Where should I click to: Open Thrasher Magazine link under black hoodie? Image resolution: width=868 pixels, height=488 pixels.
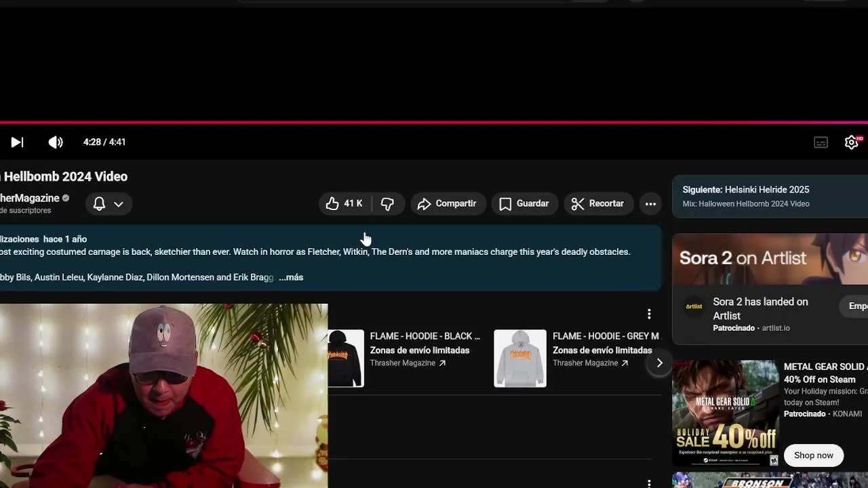click(x=408, y=363)
